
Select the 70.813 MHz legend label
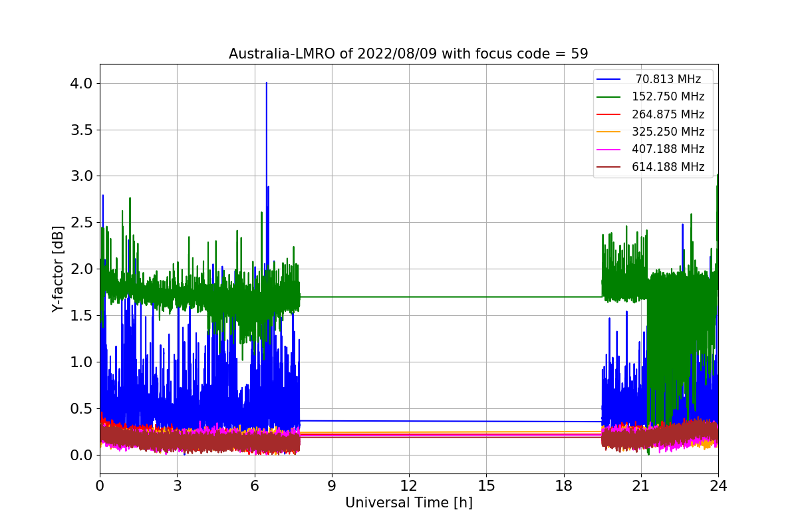pos(668,79)
